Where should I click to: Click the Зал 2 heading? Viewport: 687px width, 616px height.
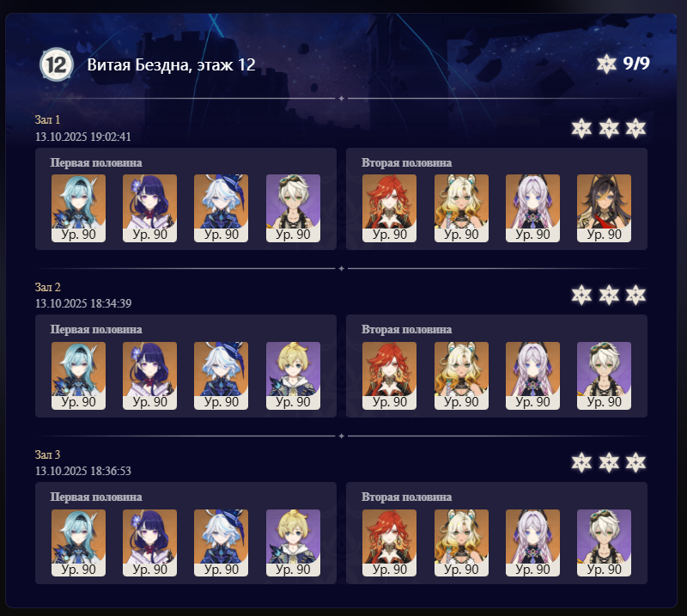(48, 287)
